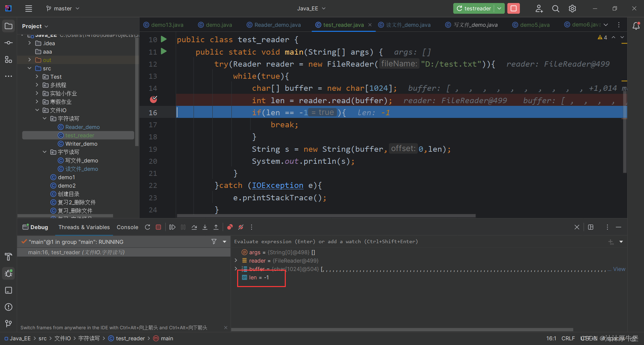Viewport: 644px width, 345px height.
Task: Select the Resume Program debug icon
Action: point(172,227)
